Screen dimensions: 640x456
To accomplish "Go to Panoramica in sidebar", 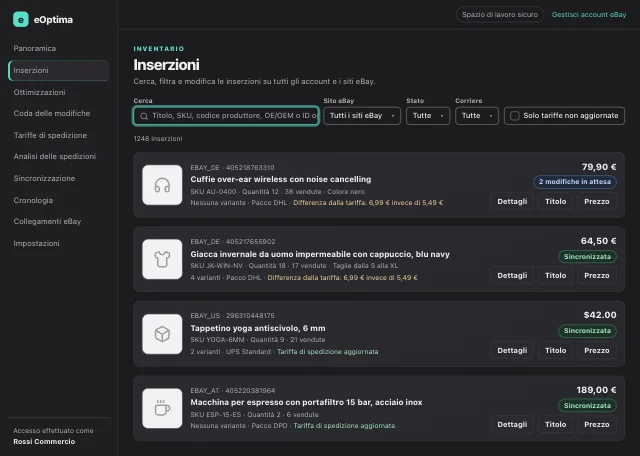I will (x=35, y=48).
